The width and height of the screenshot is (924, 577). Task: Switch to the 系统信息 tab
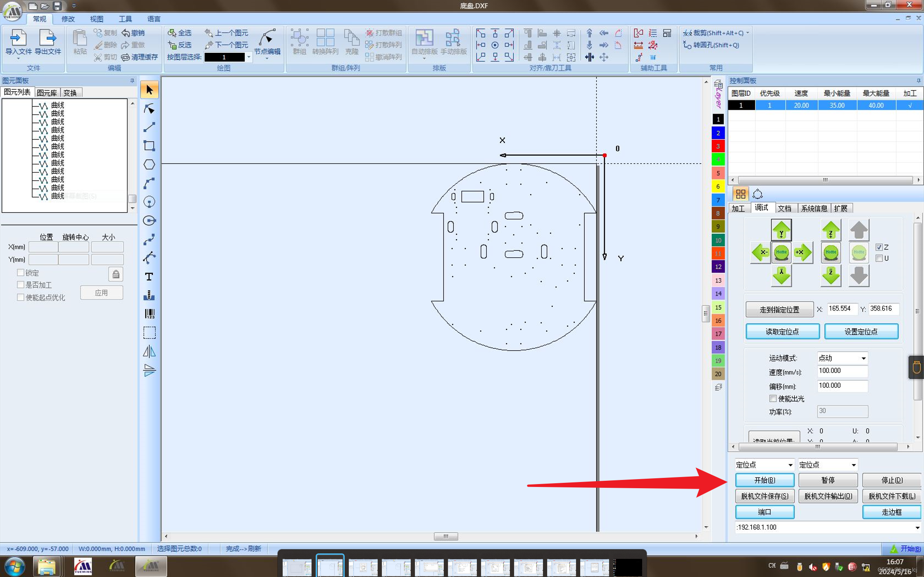click(814, 208)
